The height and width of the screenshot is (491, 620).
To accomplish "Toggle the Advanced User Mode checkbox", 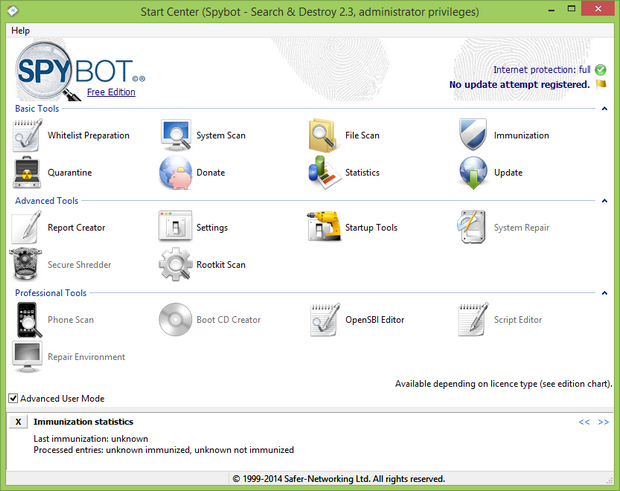I will click(x=13, y=398).
